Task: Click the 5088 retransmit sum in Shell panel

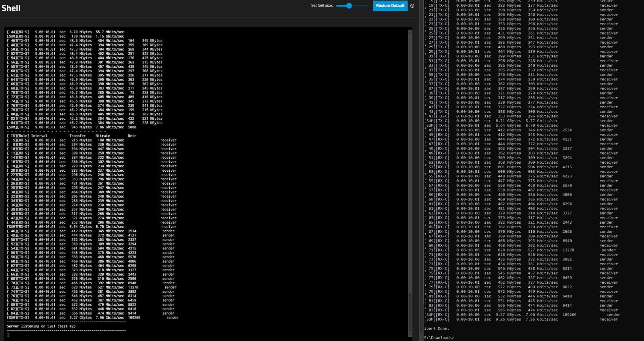Action: coord(132,127)
